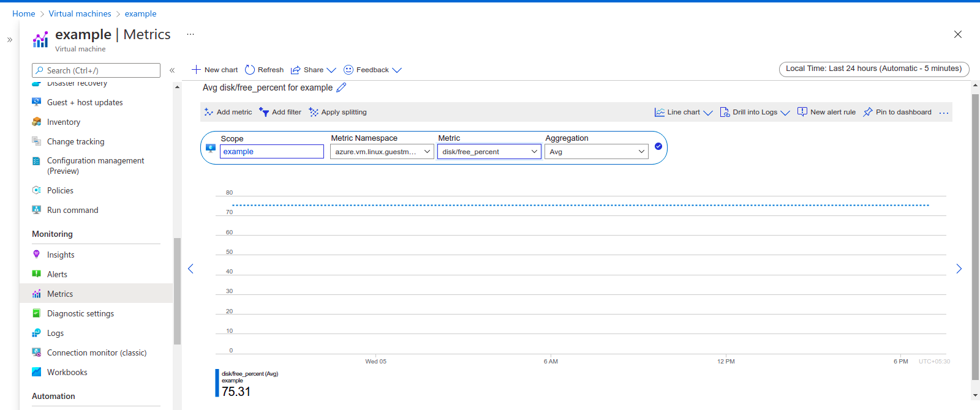Viewport: 980px width, 410px height.
Task: Click the Alerts icon in sidebar
Action: pos(36,274)
